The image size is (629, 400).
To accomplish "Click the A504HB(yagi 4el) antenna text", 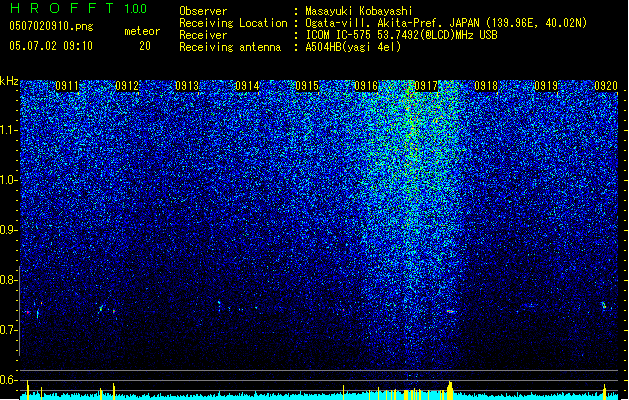I will click(x=353, y=47).
